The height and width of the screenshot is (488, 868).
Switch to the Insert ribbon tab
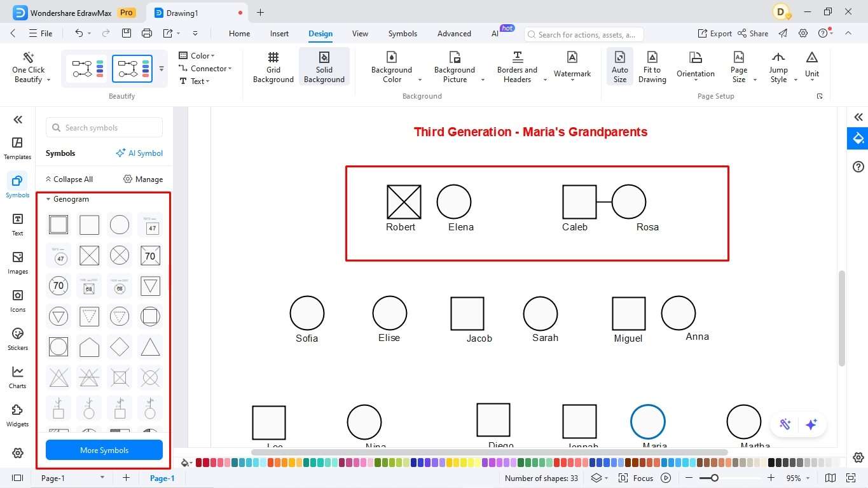[x=279, y=34]
